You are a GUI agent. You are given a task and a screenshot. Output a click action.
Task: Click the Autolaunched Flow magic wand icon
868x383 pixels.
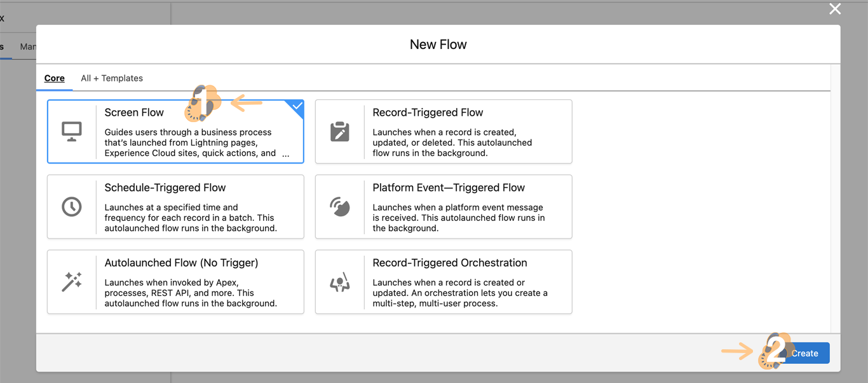pyautogui.click(x=72, y=282)
